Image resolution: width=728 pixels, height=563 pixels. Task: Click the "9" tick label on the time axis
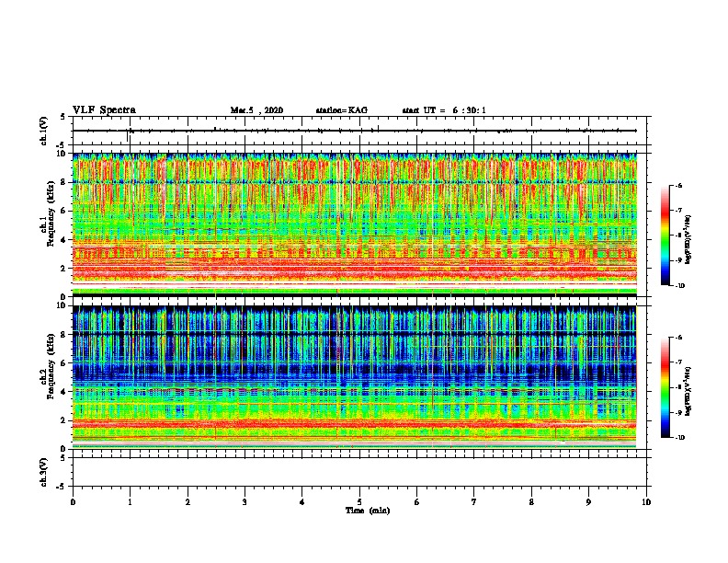coord(588,502)
